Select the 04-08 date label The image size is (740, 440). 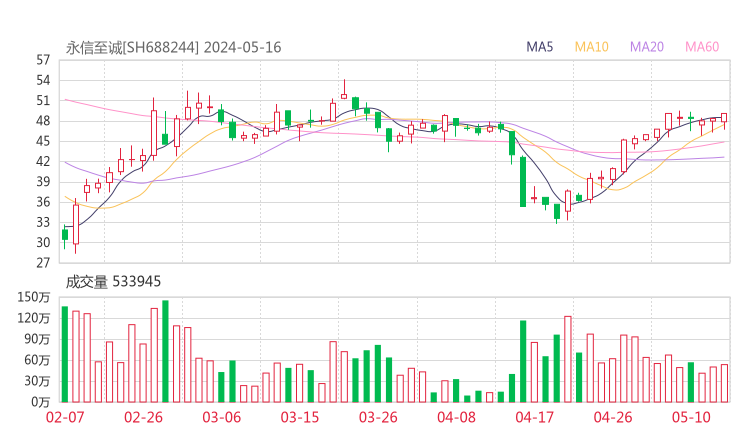click(456, 417)
